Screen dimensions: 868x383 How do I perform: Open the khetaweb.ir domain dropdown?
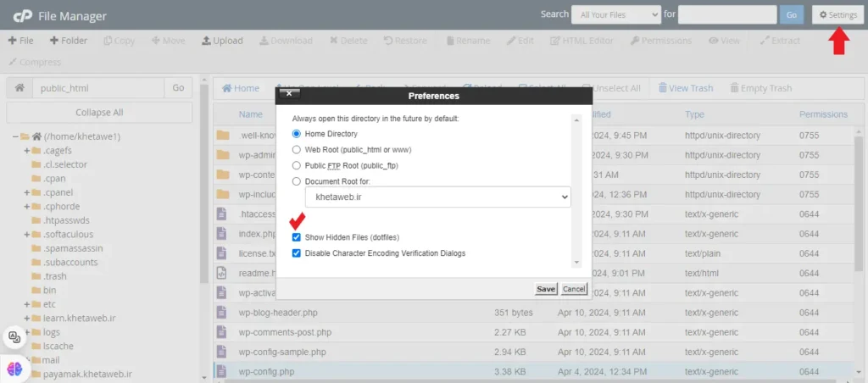point(437,197)
